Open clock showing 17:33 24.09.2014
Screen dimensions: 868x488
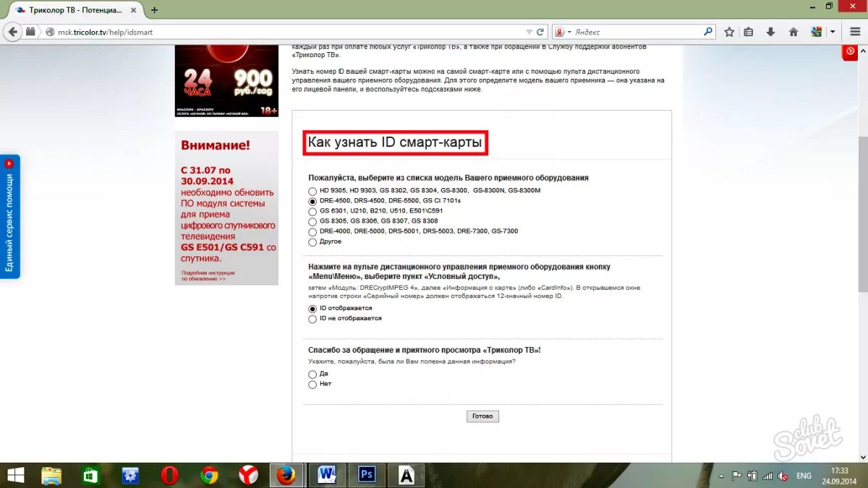coord(839,476)
